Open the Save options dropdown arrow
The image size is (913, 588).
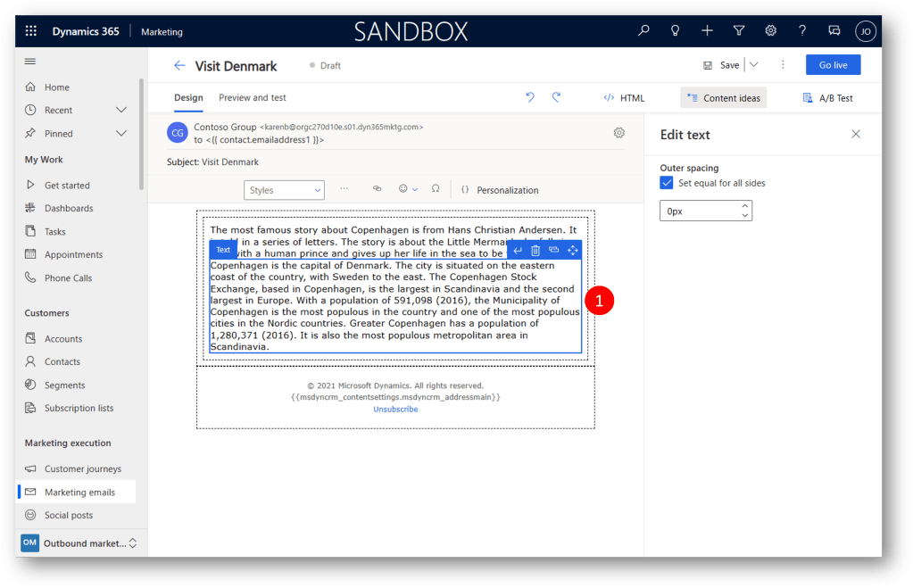tap(754, 65)
